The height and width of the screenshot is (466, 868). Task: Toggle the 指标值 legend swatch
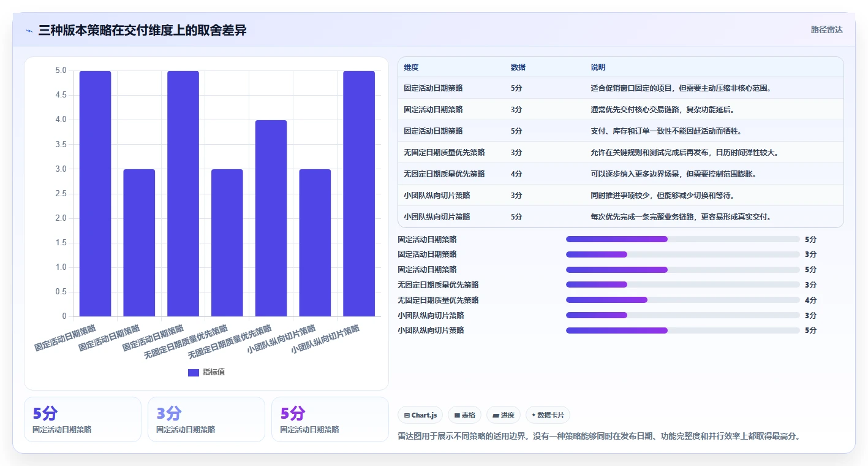pyautogui.click(x=194, y=372)
